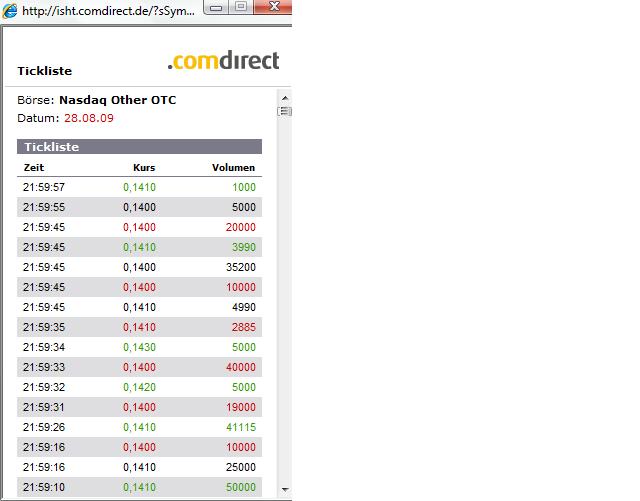This screenshot has height=501, width=640.
Task: Click the Datum label
Action: [38, 118]
